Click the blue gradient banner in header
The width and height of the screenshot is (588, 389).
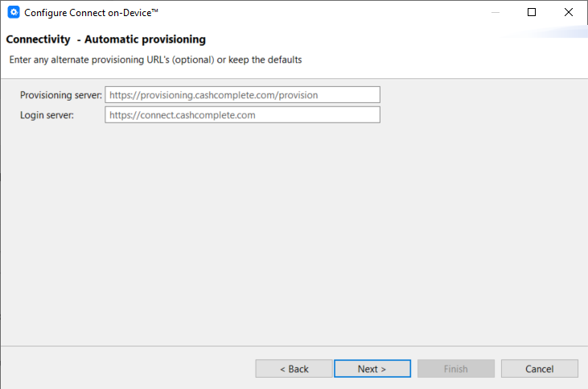coord(555,34)
